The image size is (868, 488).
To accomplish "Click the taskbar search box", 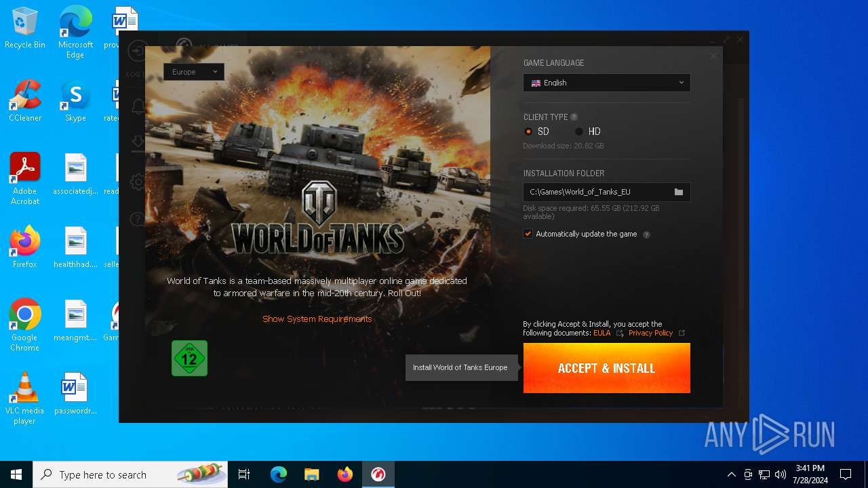I will pos(130,474).
